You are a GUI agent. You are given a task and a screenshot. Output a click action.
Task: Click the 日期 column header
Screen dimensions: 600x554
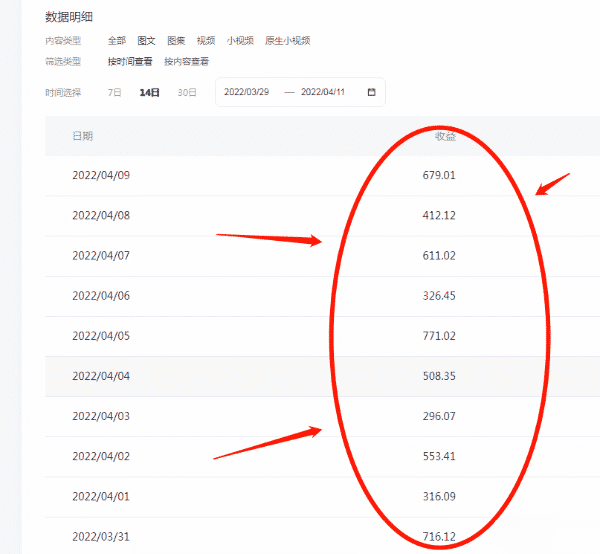coord(83,136)
